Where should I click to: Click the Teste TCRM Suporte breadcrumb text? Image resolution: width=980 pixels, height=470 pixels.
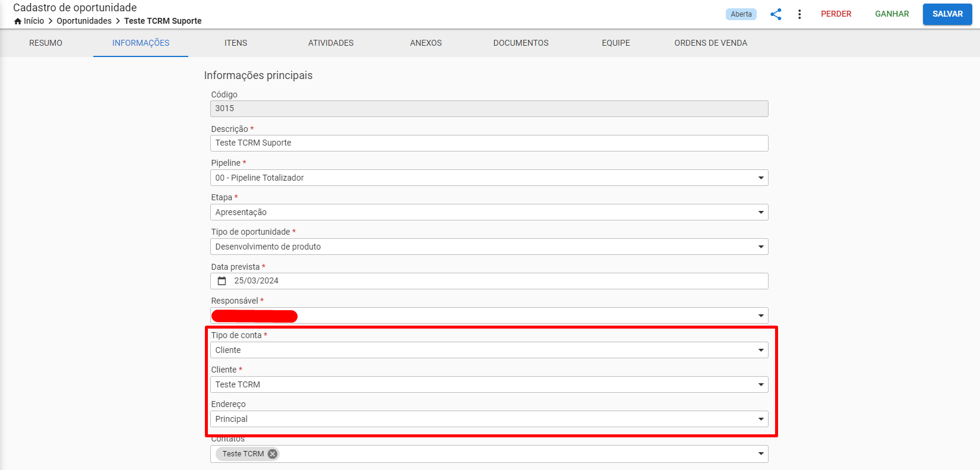pos(163,21)
